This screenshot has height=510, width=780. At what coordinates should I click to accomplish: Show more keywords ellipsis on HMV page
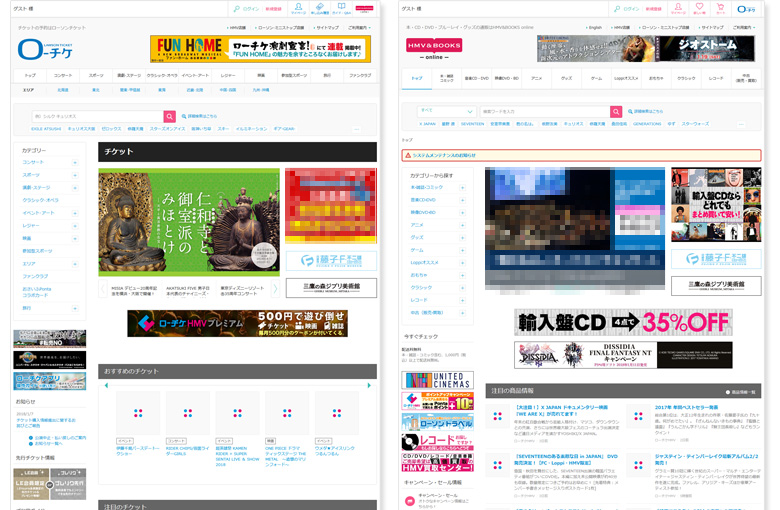point(741,124)
